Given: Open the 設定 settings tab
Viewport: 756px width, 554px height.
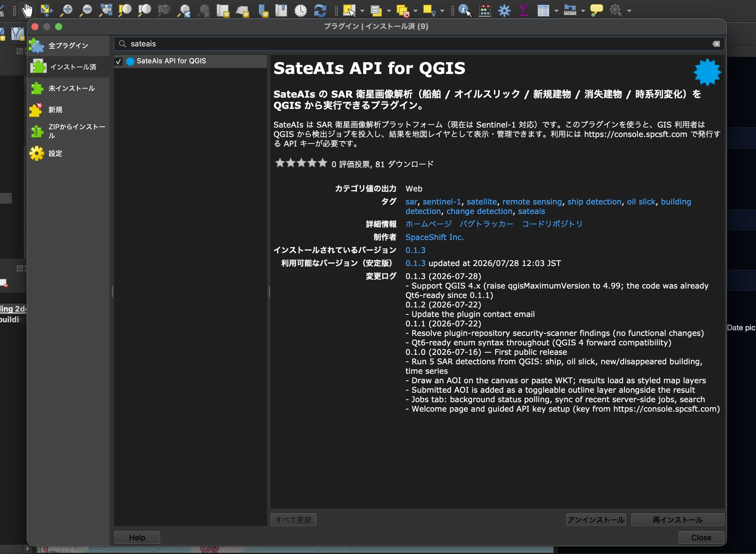Looking at the screenshot, I should pyautogui.click(x=68, y=153).
